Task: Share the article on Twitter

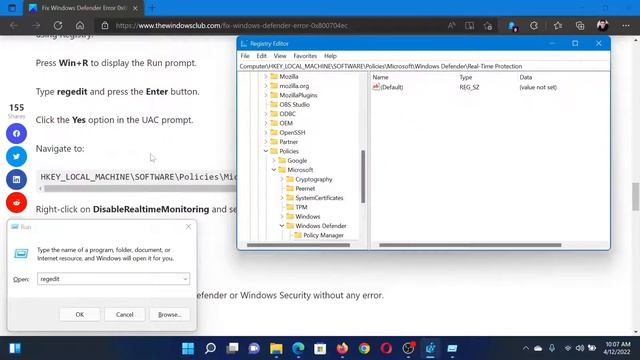Action: (x=16, y=156)
